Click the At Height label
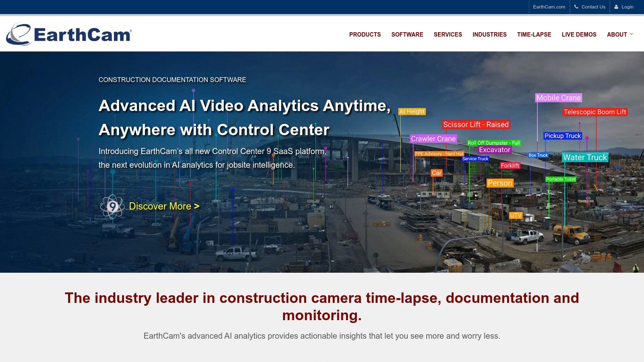 pos(412,111)
